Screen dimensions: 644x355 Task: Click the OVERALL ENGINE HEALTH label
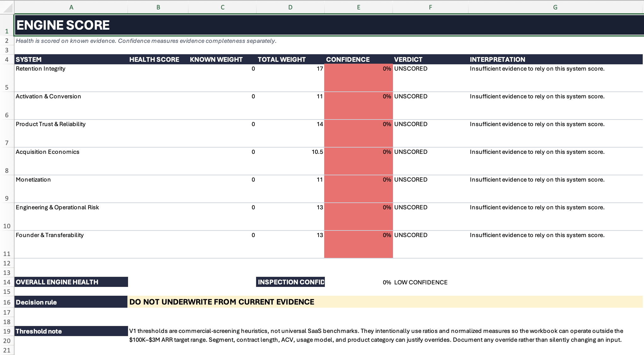click(71, 282)
